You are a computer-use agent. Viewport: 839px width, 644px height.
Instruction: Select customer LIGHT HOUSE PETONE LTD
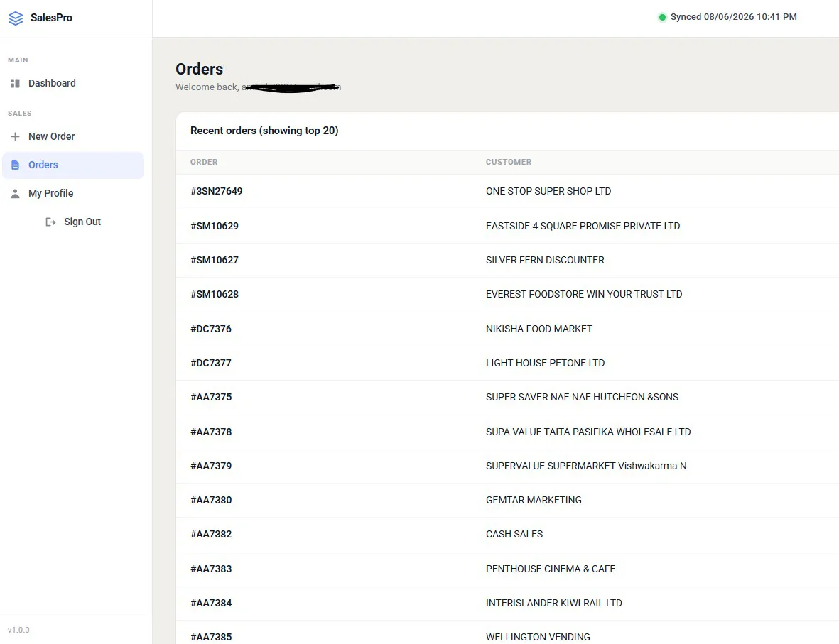tap(545, 364)
